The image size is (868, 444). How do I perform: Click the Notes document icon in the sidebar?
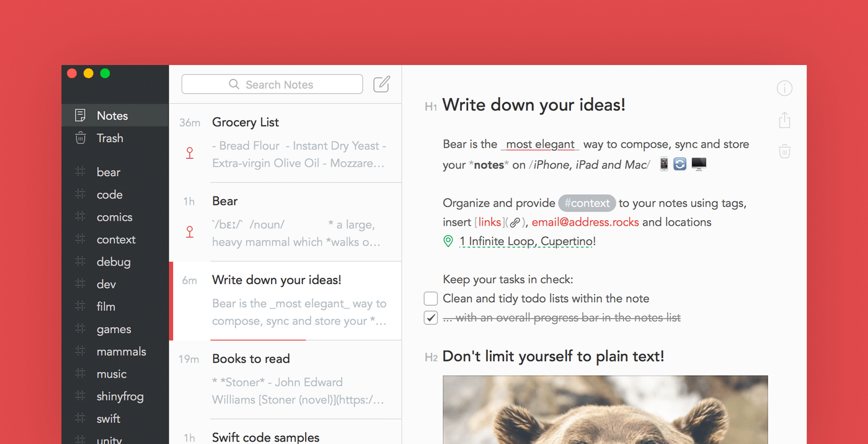[80, 115]
